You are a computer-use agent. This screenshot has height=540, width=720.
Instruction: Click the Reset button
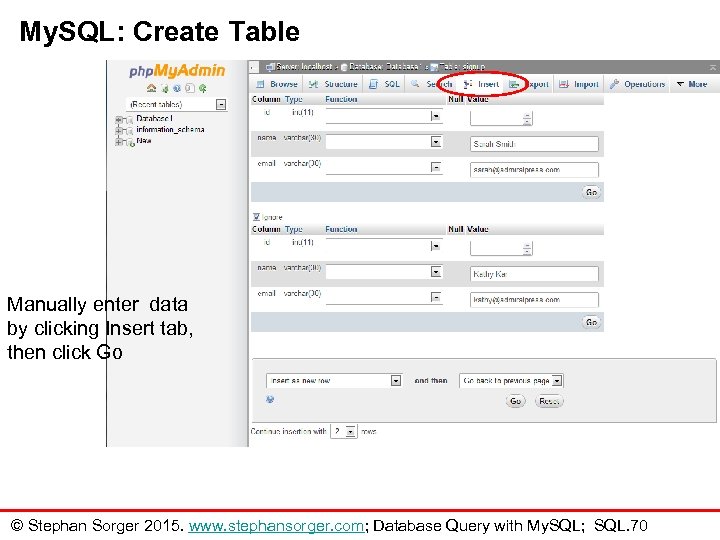549,401
